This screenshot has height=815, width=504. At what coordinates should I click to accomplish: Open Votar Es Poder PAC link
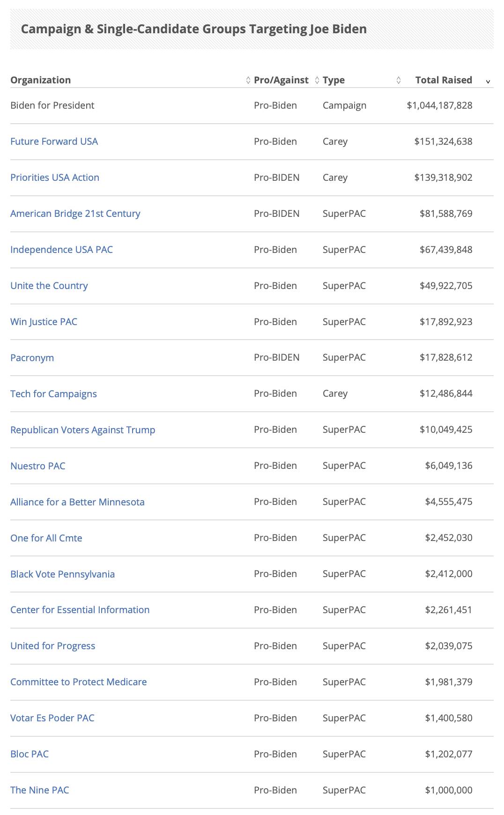pos(52,718)
